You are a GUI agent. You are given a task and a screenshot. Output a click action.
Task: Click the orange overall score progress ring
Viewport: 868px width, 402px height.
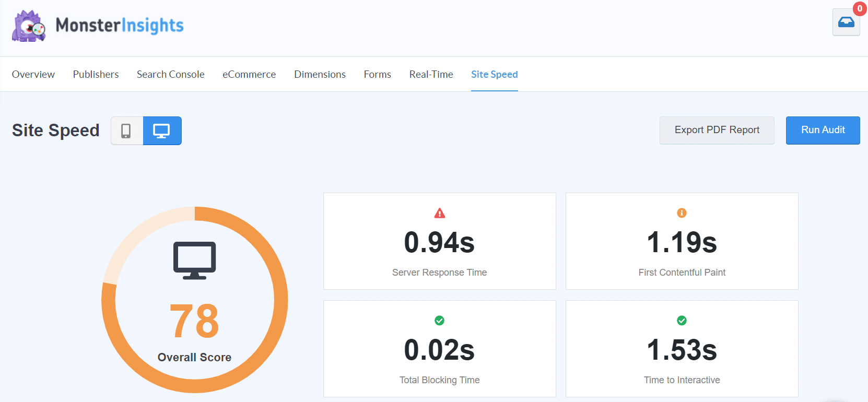pyautogui.click(x=280, y=300)
